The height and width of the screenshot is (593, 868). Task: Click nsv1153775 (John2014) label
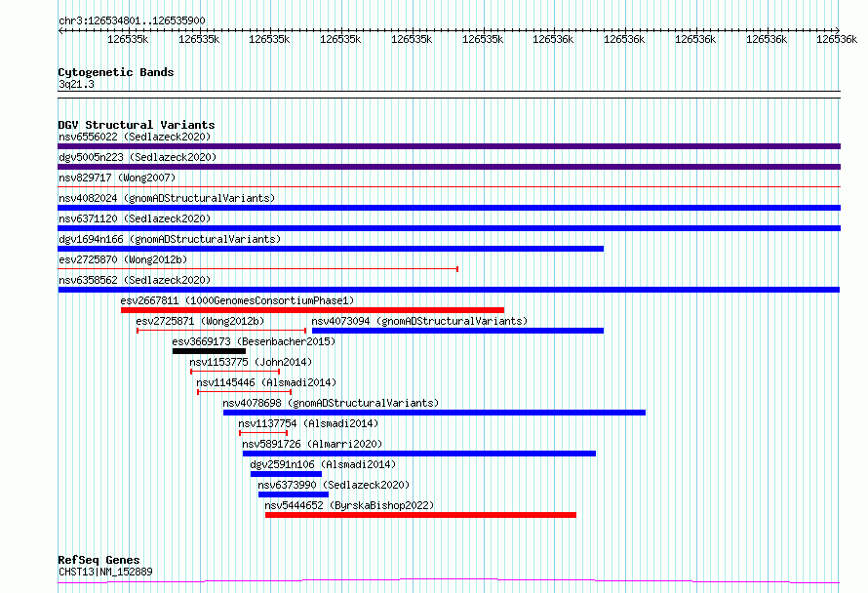pyautogui.click(x=251, y=362)
